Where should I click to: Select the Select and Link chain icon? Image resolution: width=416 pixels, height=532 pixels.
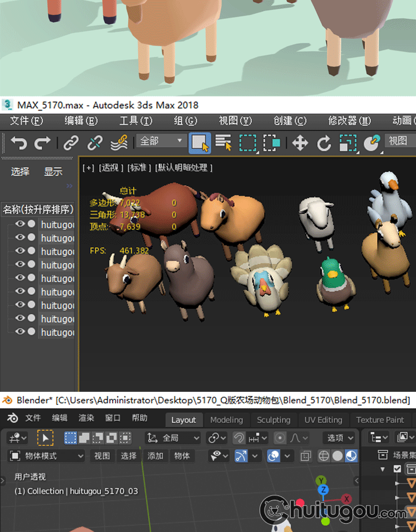click(x=70, y=144)
